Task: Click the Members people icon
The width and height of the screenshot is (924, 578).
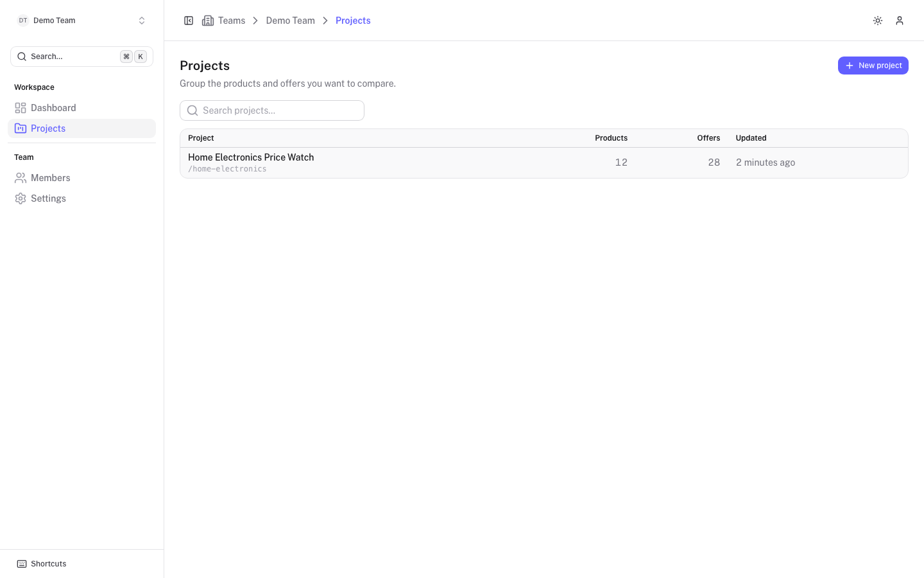Action: (21, 178)
